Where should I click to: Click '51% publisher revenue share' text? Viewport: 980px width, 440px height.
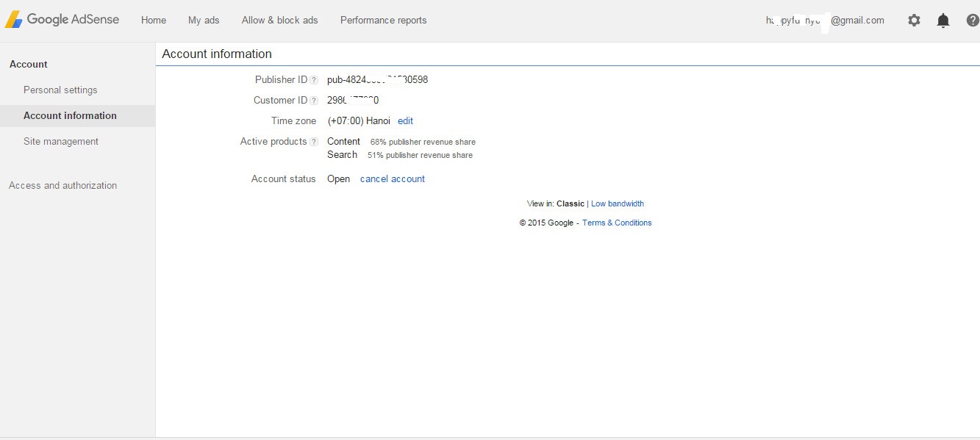420,155
